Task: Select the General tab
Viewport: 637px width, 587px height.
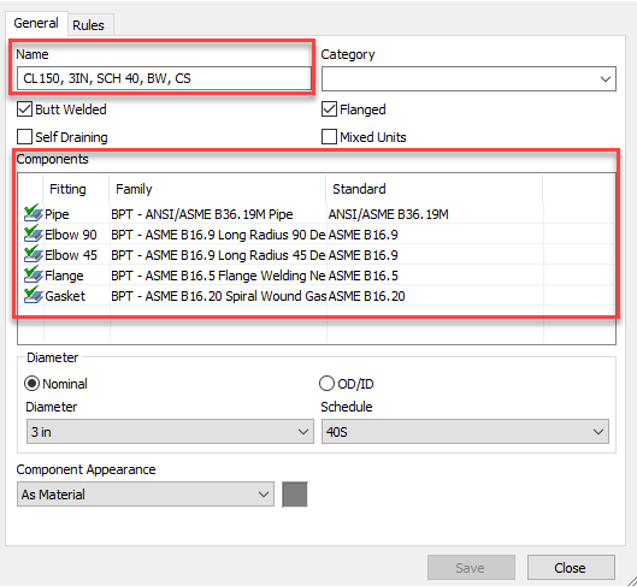Action: [35, 23]
